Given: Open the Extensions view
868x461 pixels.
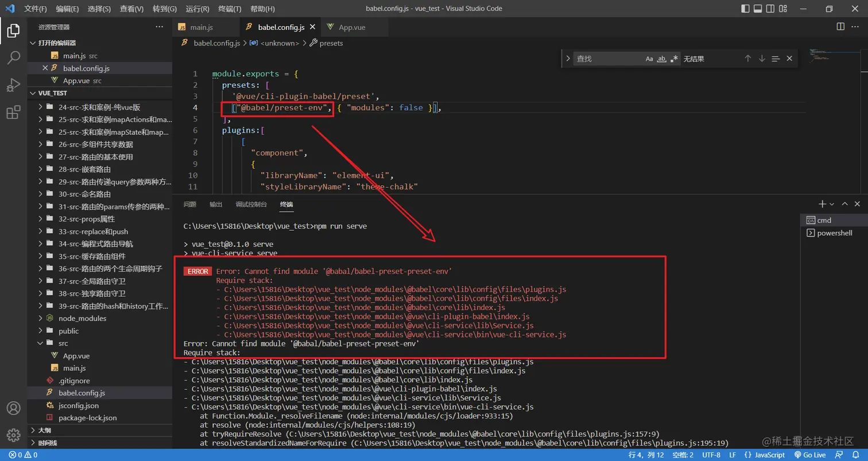Looking at the screenshot, I should (13, 113).
